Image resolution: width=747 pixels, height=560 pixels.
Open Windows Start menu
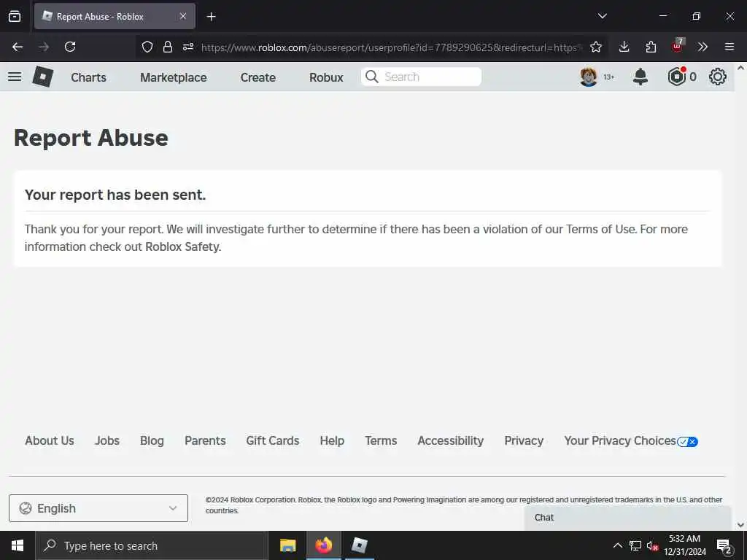18,545
